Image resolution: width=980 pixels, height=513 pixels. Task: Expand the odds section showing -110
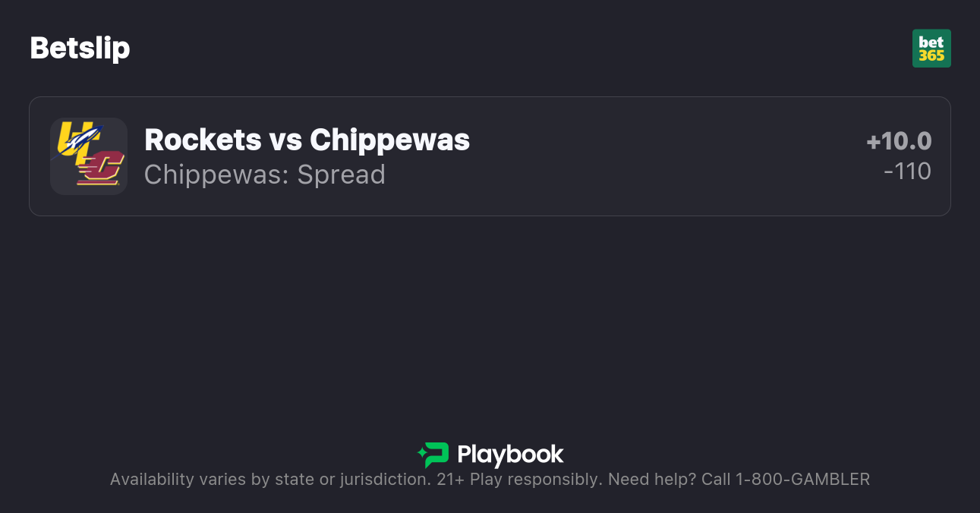pyautogui.click(x=909, y=172)
